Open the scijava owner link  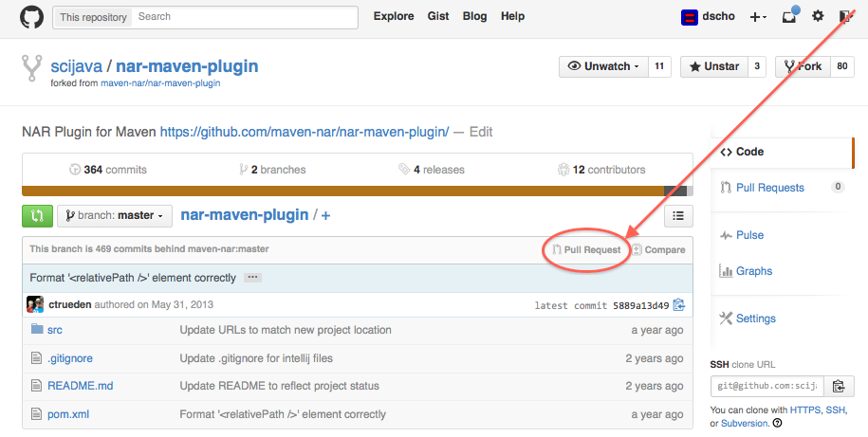tap(77, 66)
